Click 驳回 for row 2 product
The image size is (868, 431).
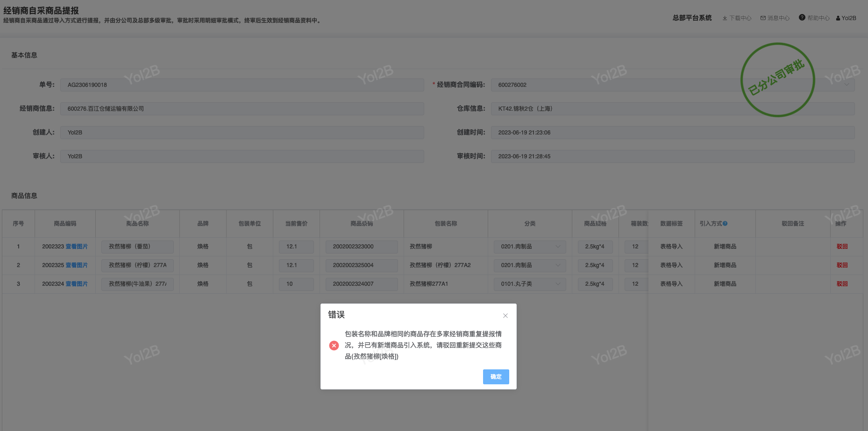pyautogui.click(x=842, y=265)
